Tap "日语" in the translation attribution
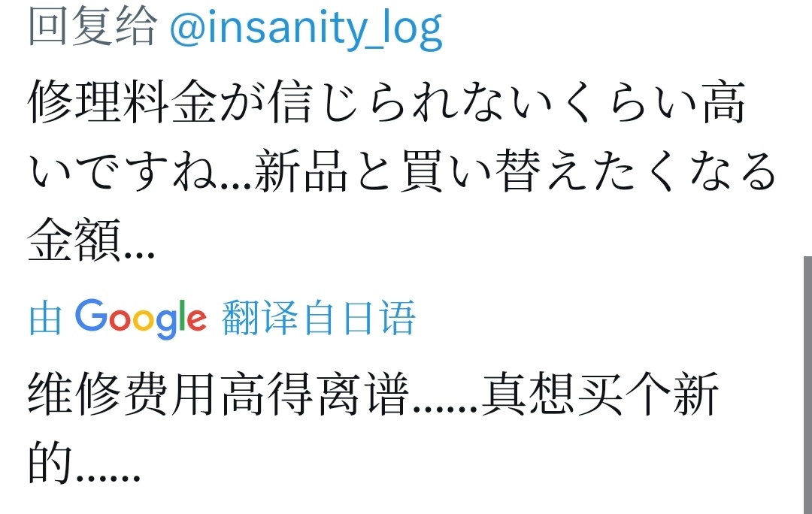The height and width of the screenshot is (514, 812). click(x=389, y=318)
